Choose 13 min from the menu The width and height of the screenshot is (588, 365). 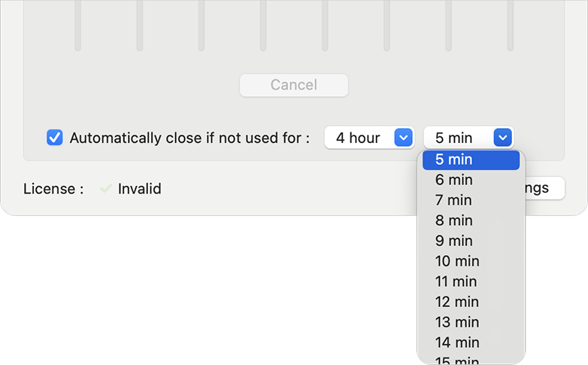tap(471, 322)
